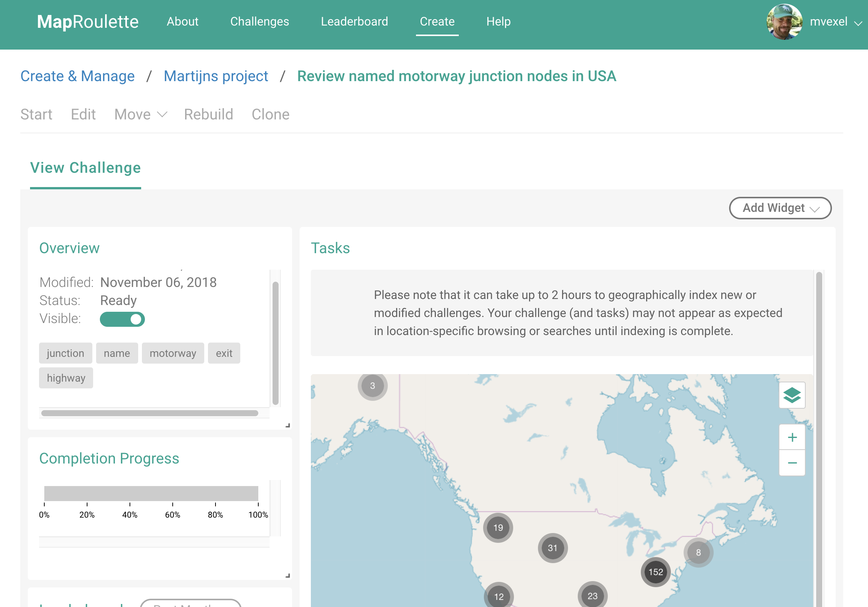Click the Completion Progress bar
The image size is (868, 607).
pos(151,494)
